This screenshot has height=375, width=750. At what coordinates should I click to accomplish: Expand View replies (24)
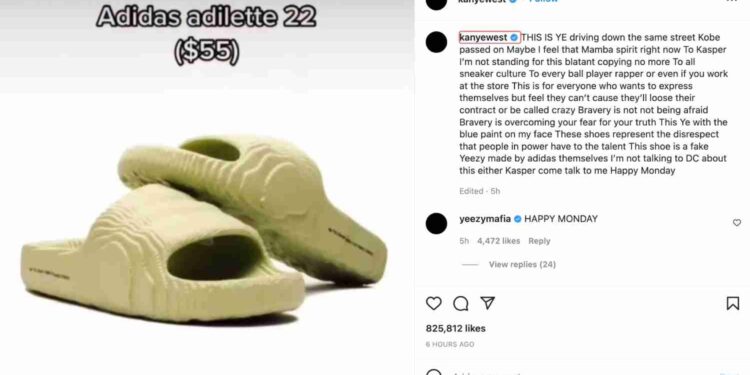522,264
